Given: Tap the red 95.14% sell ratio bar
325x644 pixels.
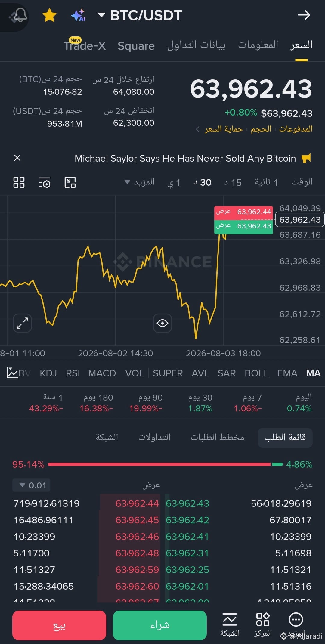Looking at the screenshot, I should tap(159, 464).
